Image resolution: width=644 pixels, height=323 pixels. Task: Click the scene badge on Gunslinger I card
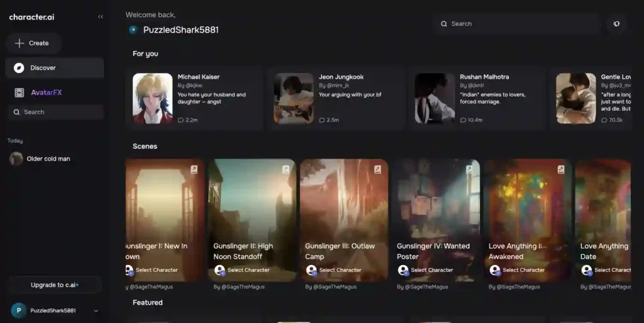pos(194,169)
